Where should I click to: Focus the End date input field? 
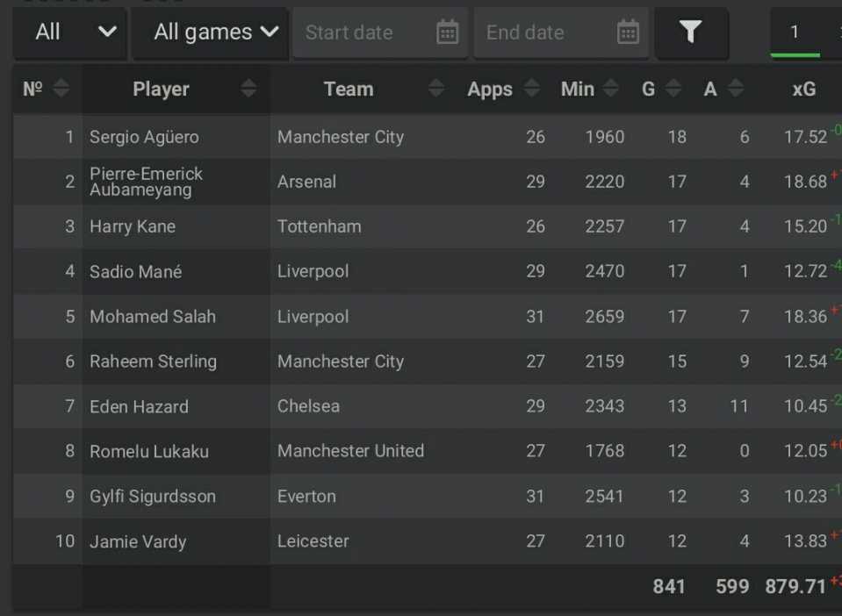point(561,32)
